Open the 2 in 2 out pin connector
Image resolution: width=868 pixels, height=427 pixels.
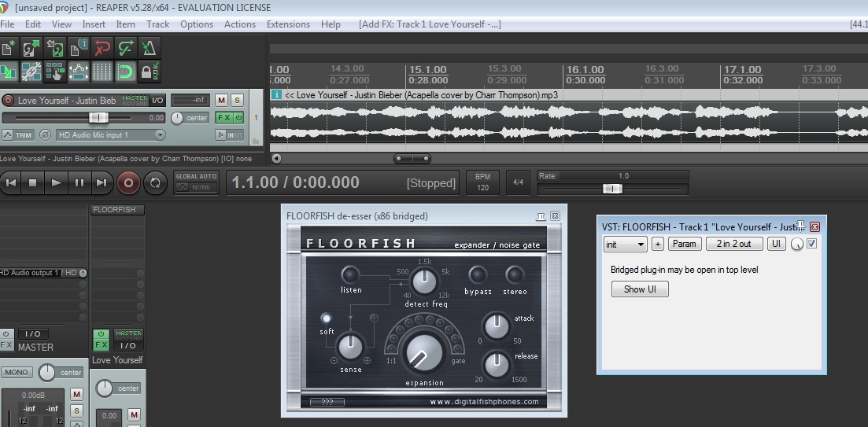(x=734, y=244)
